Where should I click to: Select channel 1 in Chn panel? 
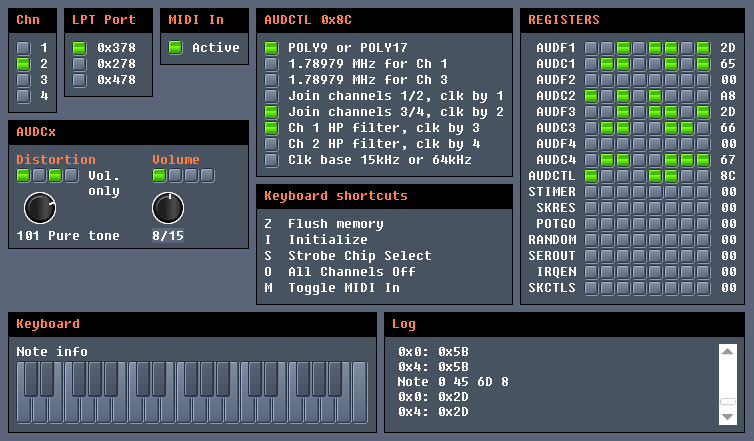point(24,48)
